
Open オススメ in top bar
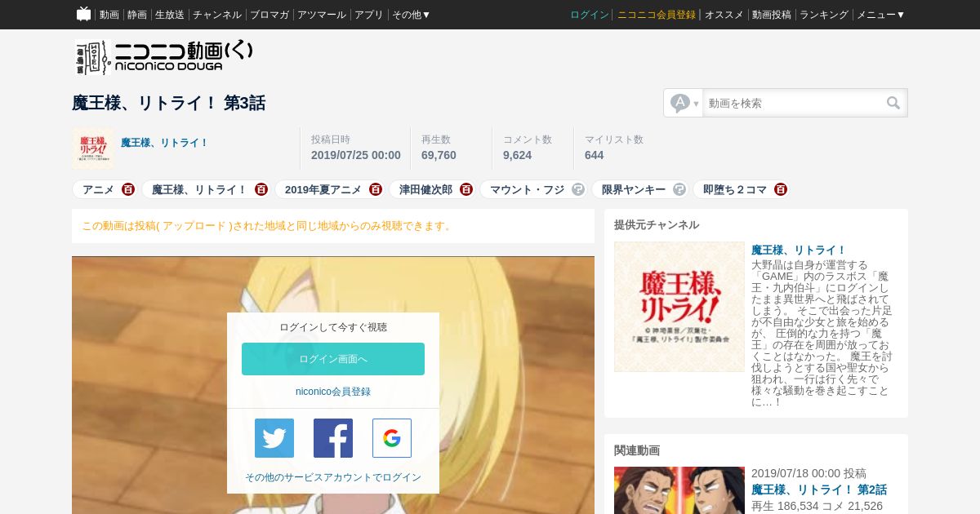724,15
